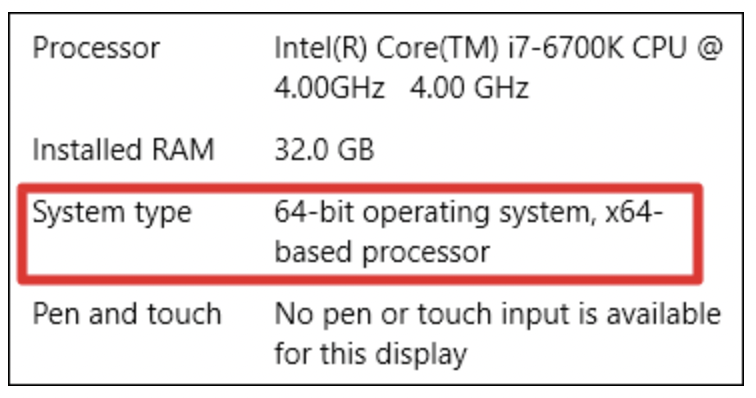This screenshot has width=756, height=398.
Task: Select the Intel(R) text in processor value
Action: point(321,48)
